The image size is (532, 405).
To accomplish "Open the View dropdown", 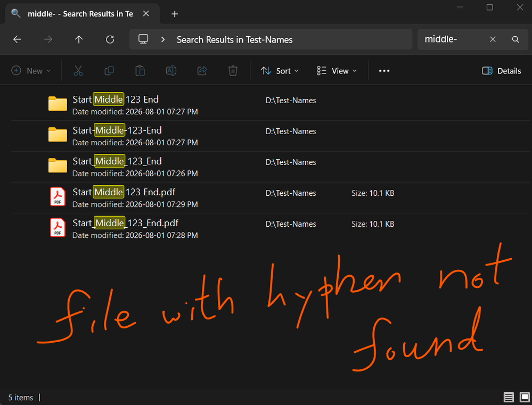I will 337,71.
